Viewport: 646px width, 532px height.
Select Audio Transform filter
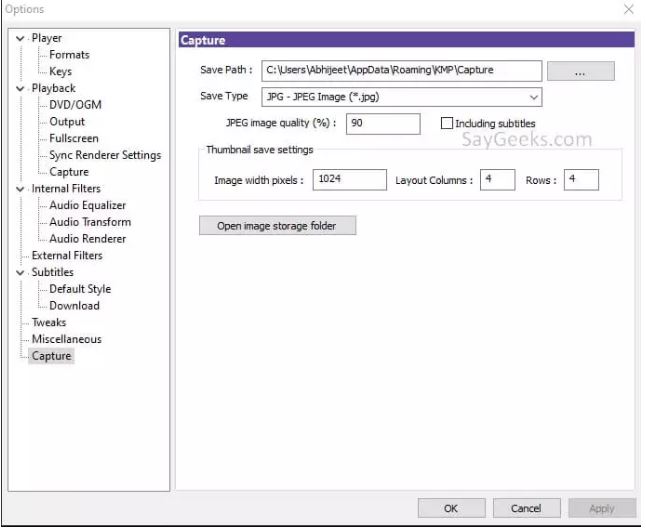coord(90,222)
